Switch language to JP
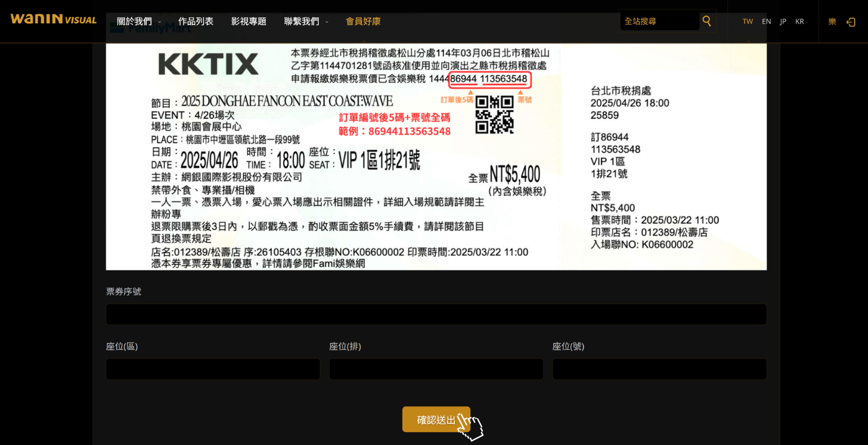868x445 pixels. pyautogui.click(x=783, y=21)
